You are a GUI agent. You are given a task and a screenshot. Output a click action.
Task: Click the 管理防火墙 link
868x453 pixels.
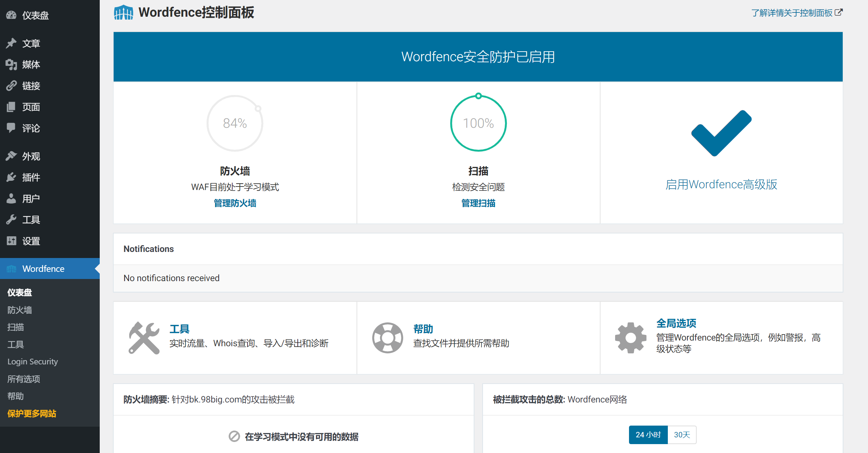235,203
